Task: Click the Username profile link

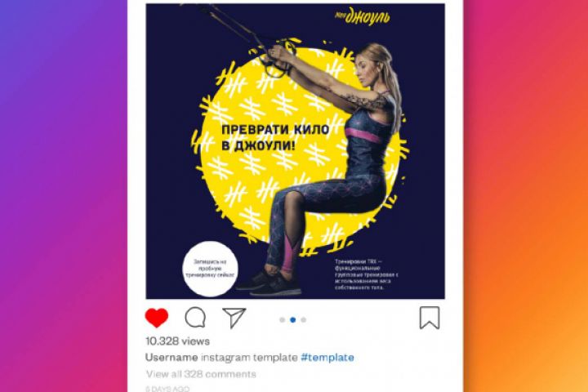Action: click(x=171, y=357)
